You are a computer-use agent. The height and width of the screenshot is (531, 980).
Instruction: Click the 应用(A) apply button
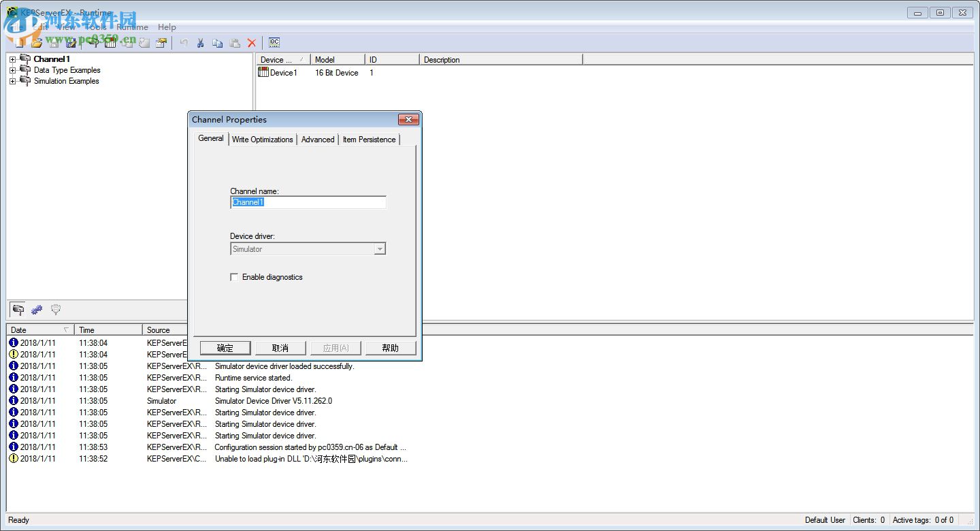click(x=336, y=348)
